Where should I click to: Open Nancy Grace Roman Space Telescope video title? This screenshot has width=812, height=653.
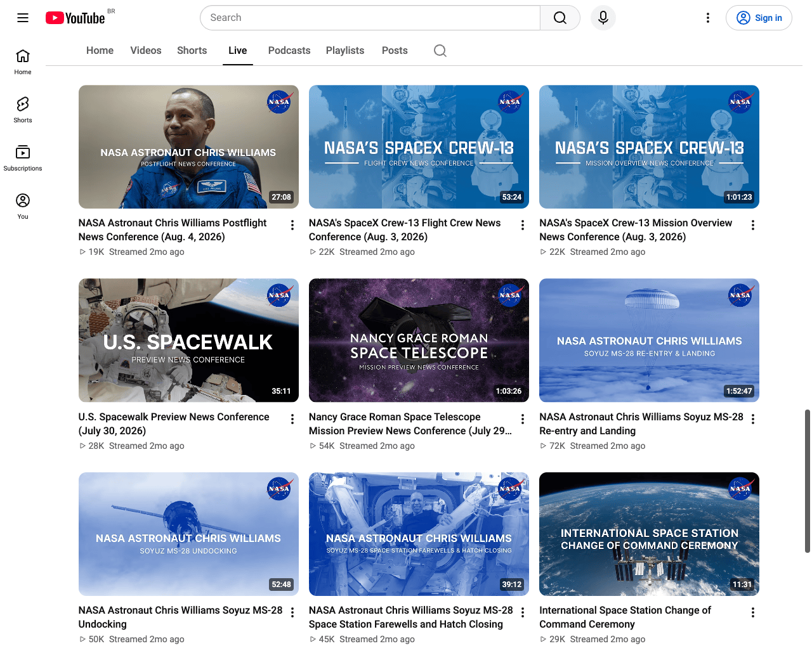coord(410,423)
